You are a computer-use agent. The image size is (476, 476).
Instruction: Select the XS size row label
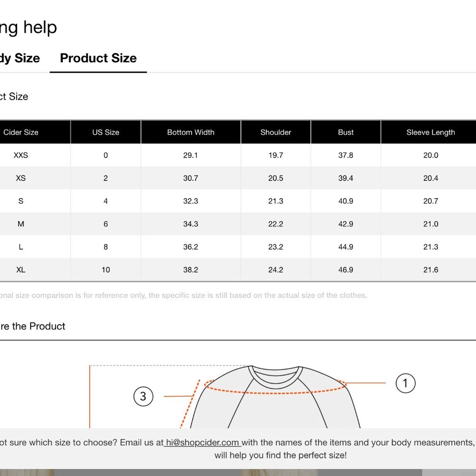coord(20,178)
